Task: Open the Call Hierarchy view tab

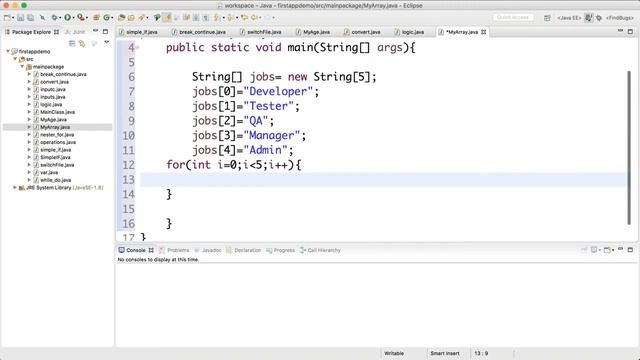Action: point(320,250)
